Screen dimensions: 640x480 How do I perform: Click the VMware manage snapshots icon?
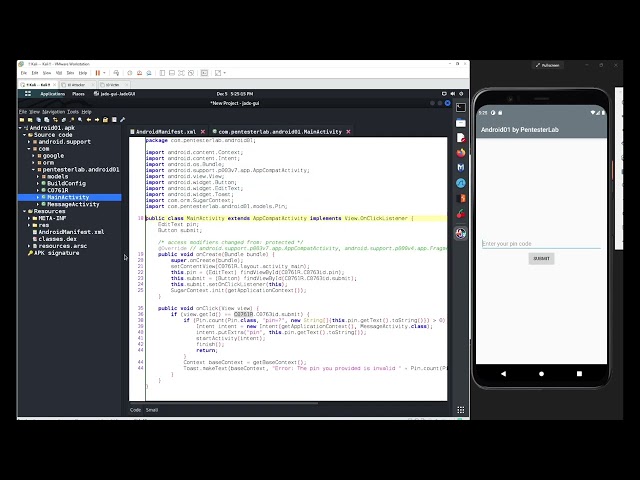coord(149,73)
